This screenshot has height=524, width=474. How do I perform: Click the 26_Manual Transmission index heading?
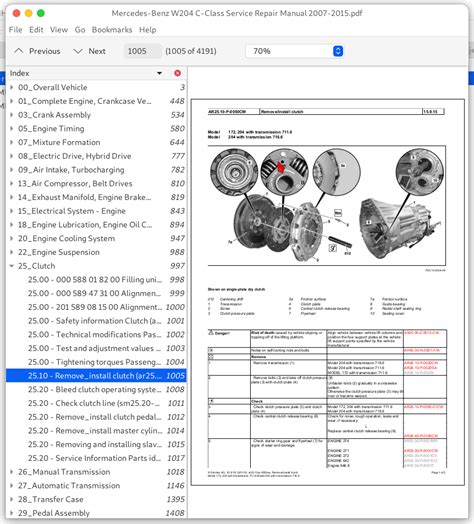point(64,472)
